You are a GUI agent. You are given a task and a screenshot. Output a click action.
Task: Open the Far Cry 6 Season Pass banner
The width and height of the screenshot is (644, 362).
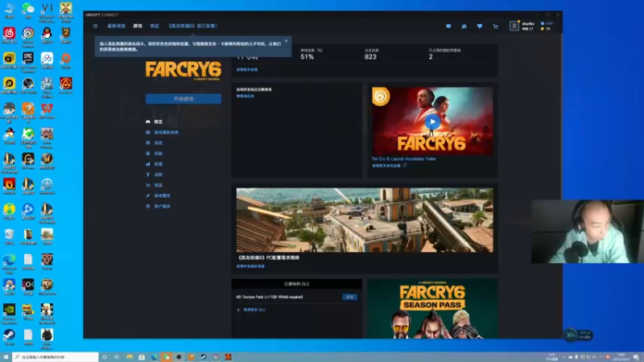tap(432, 309)
